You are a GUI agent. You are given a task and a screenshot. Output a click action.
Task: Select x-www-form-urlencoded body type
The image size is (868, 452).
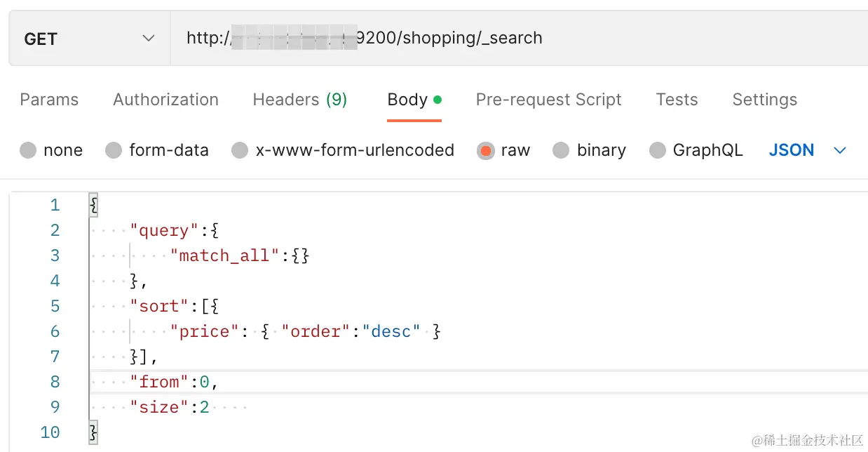240,150
